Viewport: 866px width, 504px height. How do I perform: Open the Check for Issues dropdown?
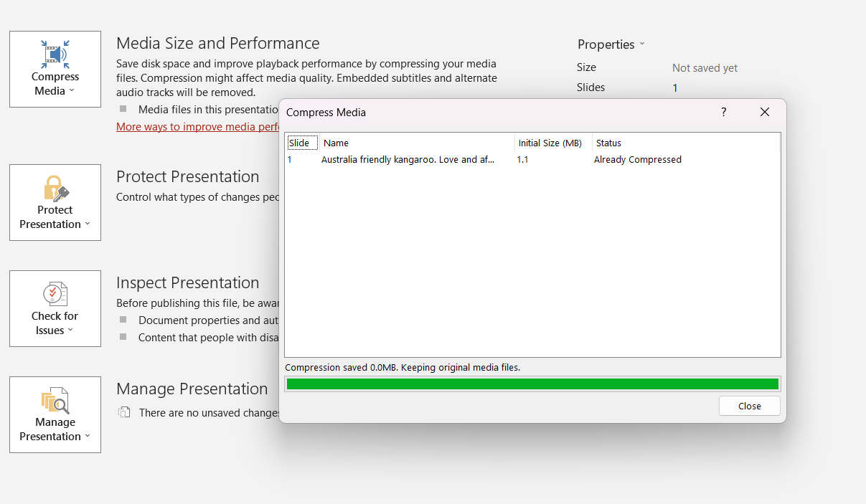coord(55,308)
